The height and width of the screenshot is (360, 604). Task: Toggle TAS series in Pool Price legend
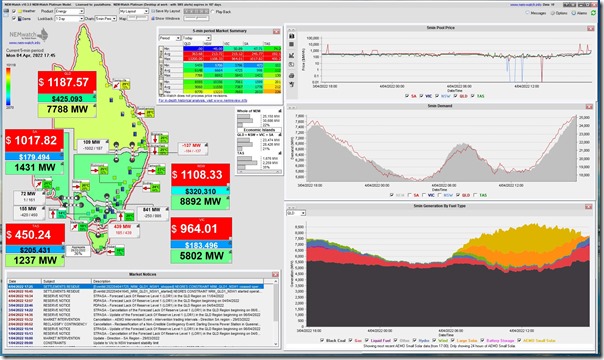coord(473,96)
